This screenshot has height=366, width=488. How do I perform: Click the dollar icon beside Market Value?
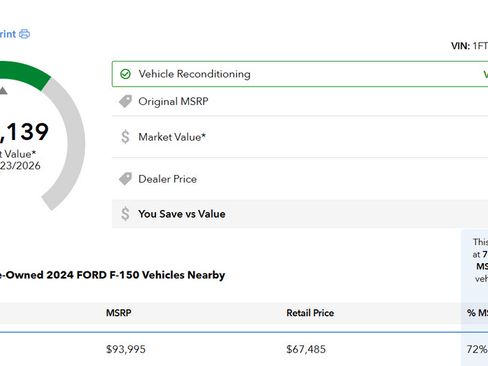pyautogui.click(x=125, y=137)
